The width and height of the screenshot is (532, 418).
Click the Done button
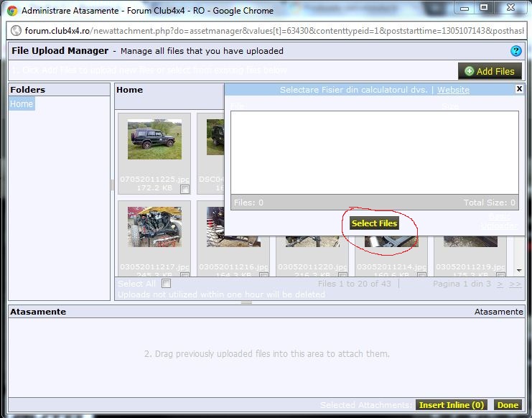[508, 405]
